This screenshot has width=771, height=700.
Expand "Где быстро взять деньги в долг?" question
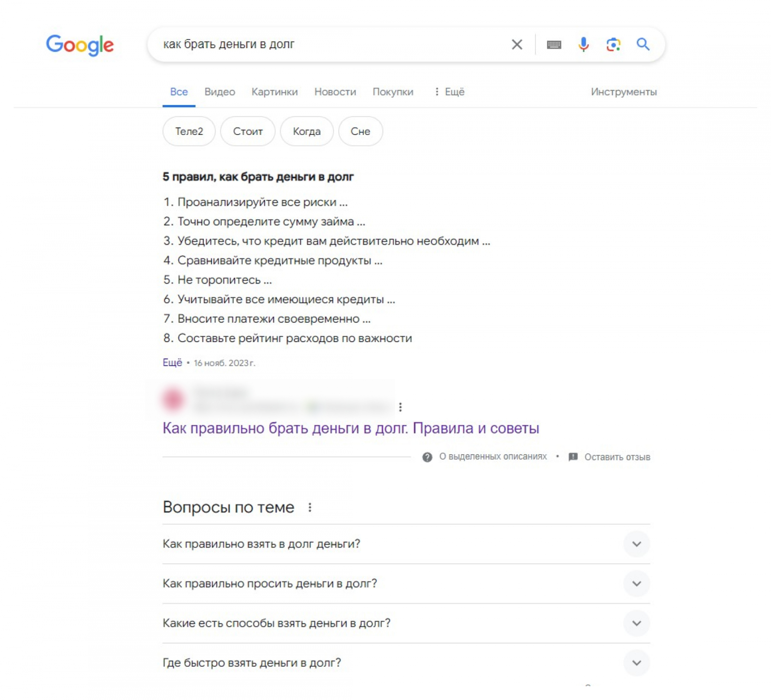tap(636, 663)
